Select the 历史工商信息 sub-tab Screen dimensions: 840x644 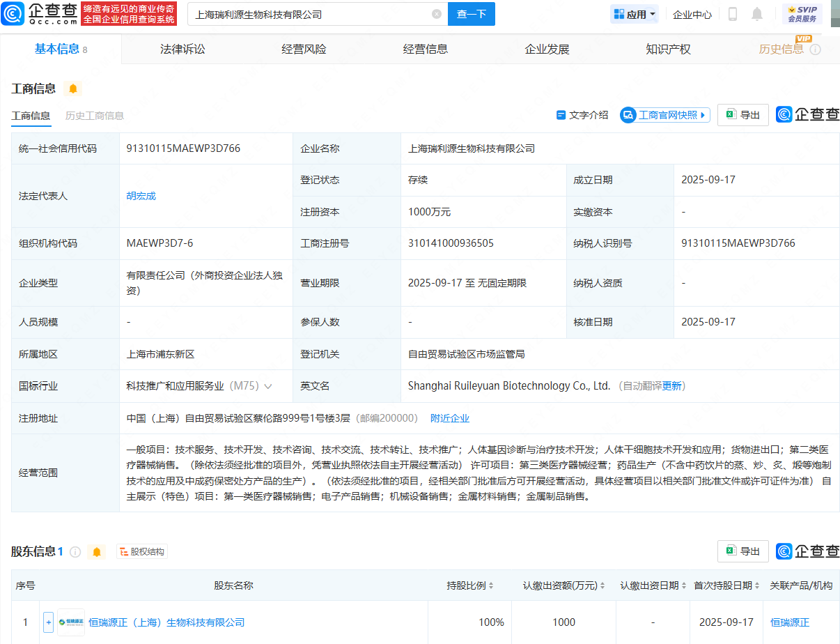[95, 116]
